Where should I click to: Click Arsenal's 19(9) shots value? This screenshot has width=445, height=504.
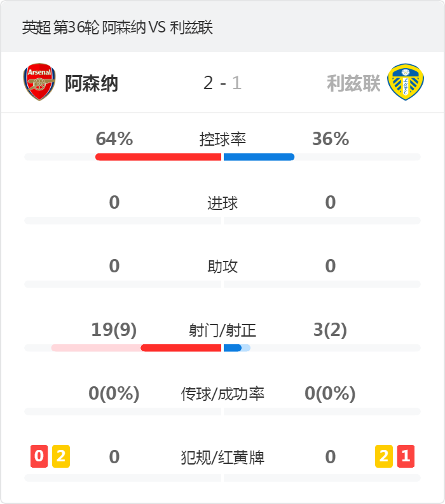114,330
